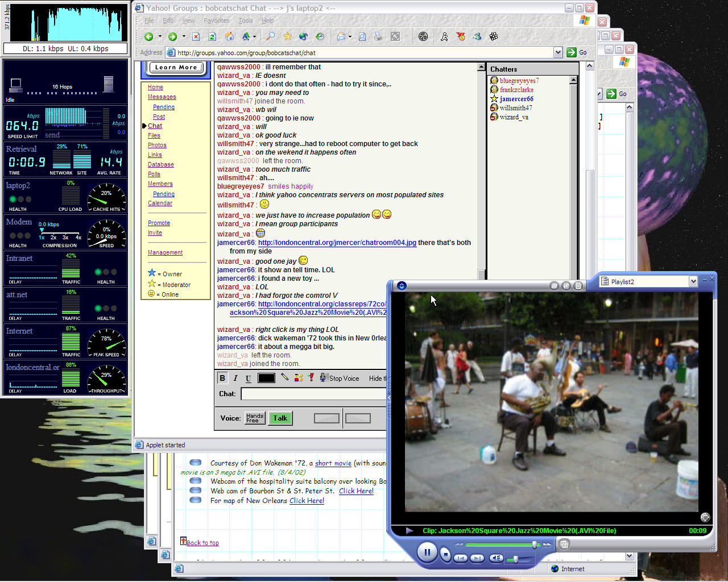This screenshot has height=582, width=728.
Task: Click the Go button beside address bar
Action: pyautogui.click(x=577, y=52)
